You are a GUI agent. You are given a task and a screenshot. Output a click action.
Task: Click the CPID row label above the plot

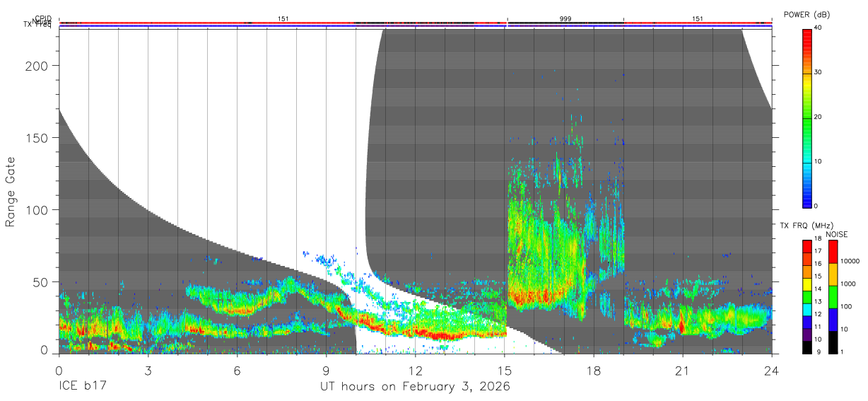43,19
